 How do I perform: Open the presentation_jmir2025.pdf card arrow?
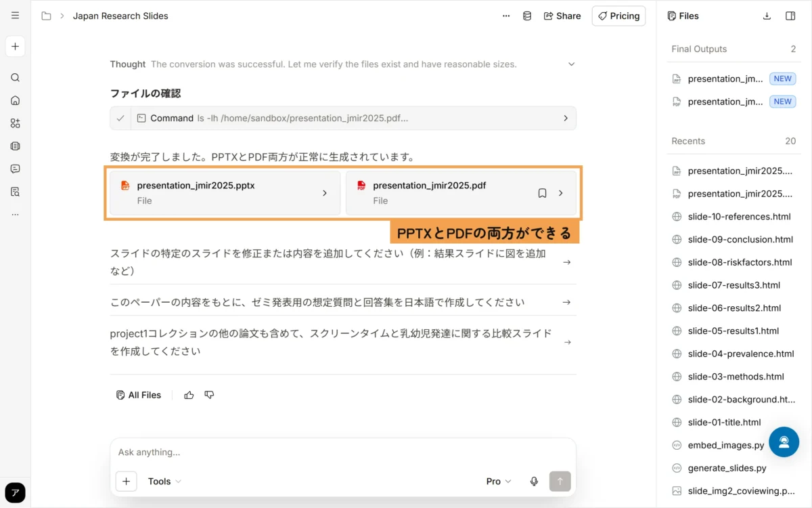tap(560, 193)
